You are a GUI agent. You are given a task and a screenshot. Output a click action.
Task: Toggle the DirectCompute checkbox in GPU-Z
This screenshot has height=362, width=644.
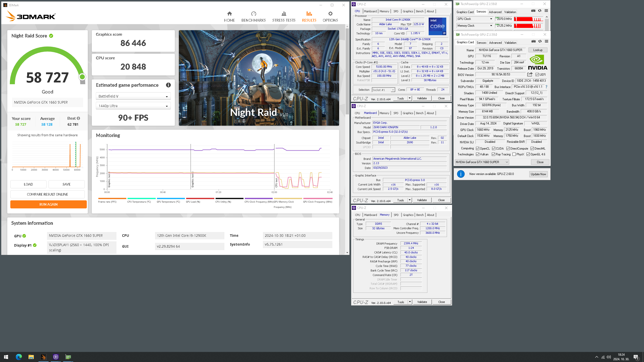point(508,149)
